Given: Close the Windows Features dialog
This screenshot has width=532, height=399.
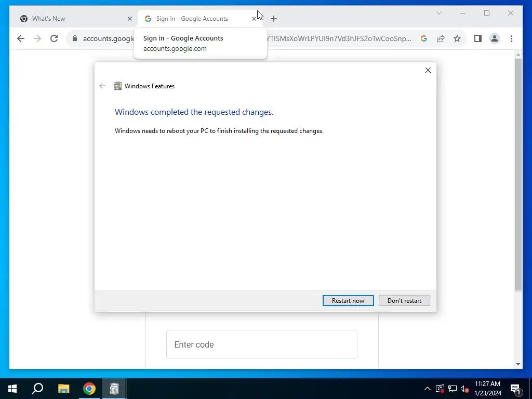Looking at the screenshot, I should tap(428, 70).
